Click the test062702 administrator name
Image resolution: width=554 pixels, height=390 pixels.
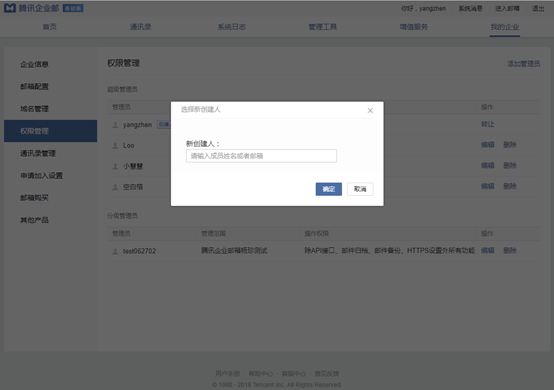tap(139, 251)
